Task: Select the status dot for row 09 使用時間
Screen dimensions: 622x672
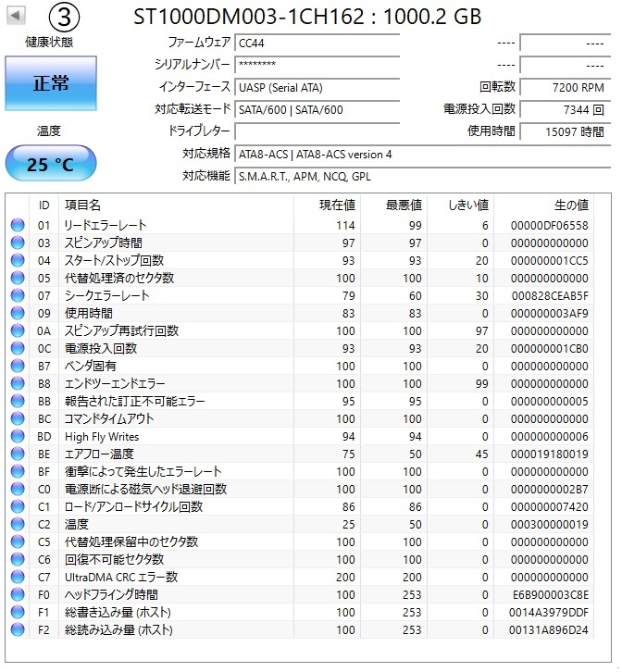Action: coord(18,313)
